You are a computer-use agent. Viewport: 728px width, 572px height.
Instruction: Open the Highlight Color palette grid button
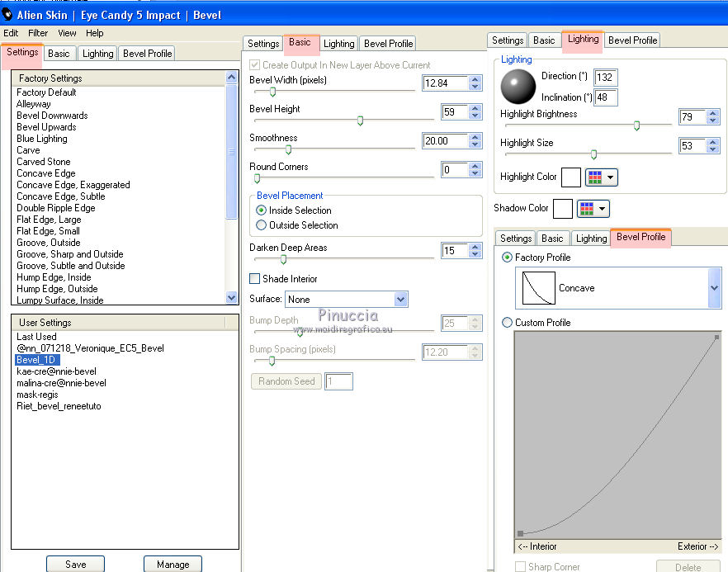[x=601, y=177]
